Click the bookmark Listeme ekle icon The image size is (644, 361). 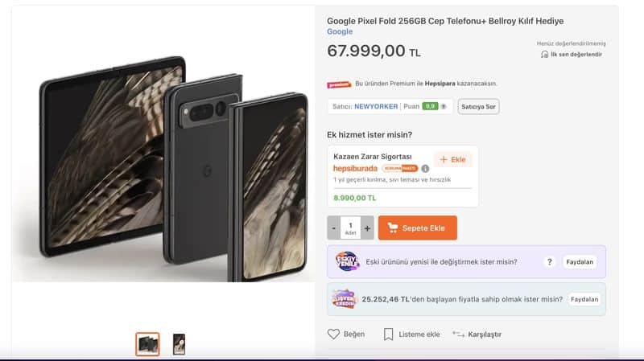388,334
